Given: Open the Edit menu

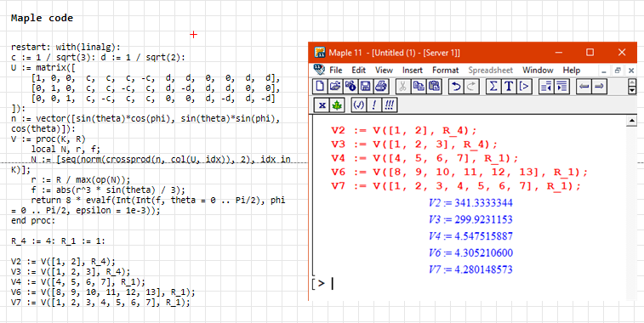Looking at the screenshot, I should tap(358, 71).
